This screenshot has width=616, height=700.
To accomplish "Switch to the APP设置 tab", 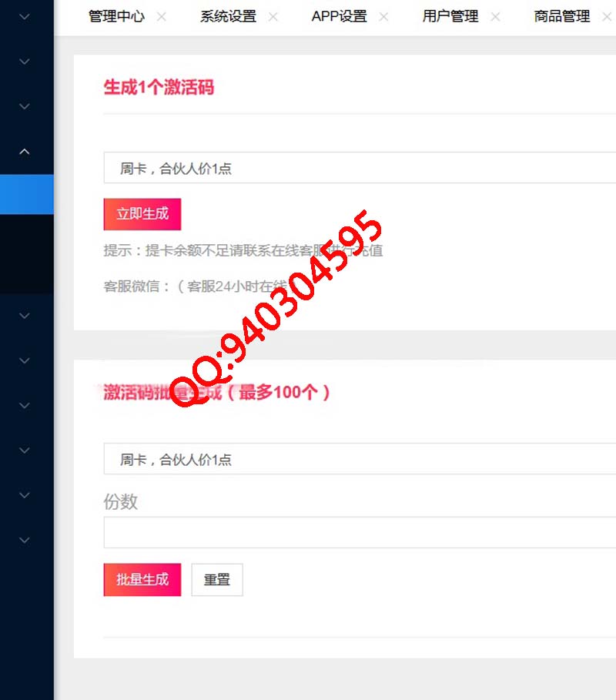I will click(x=340, y=16).
